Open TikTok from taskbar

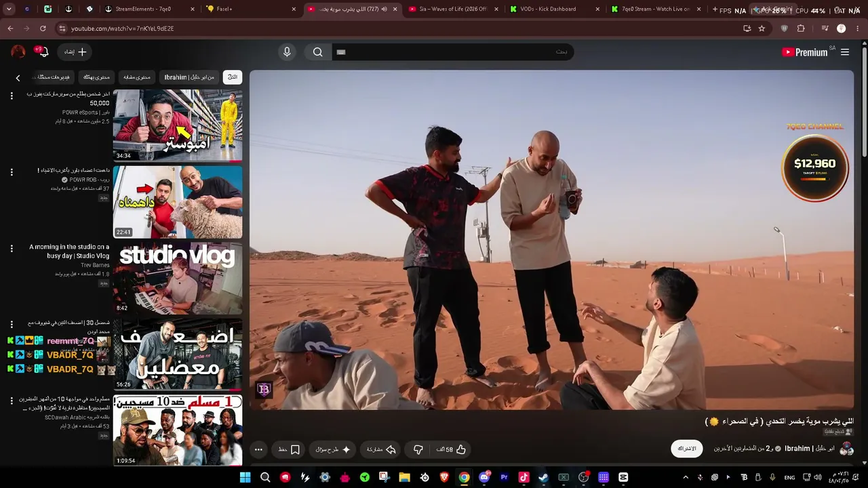[x=524, y=477]
